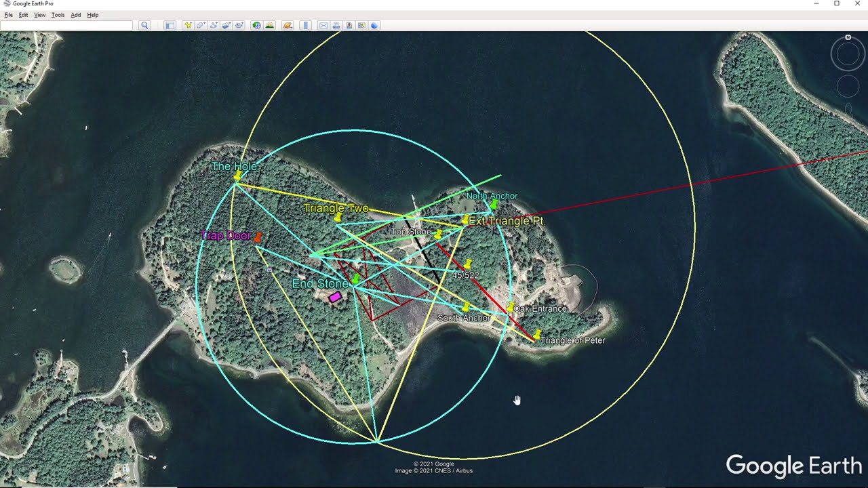Toggle the sidebar panel icon
The image size is (868, 488).
(170, 25)
